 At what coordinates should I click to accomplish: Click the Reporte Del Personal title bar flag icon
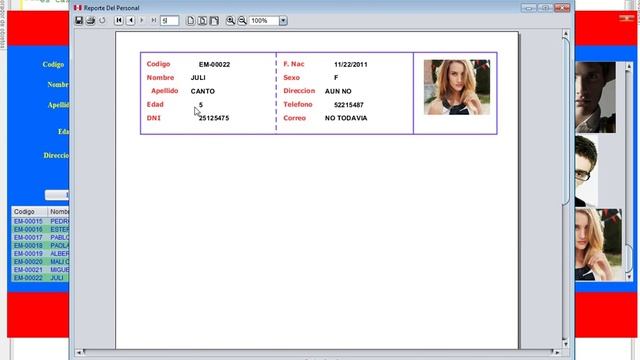tap(78, 8)
